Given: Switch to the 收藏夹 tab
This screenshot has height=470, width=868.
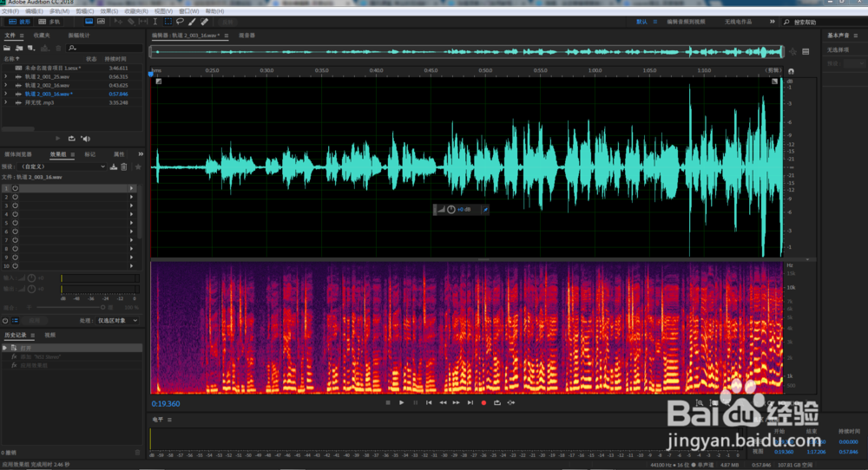Looking at the screenshot, I should pyautogui.click(x=42, y=36).
